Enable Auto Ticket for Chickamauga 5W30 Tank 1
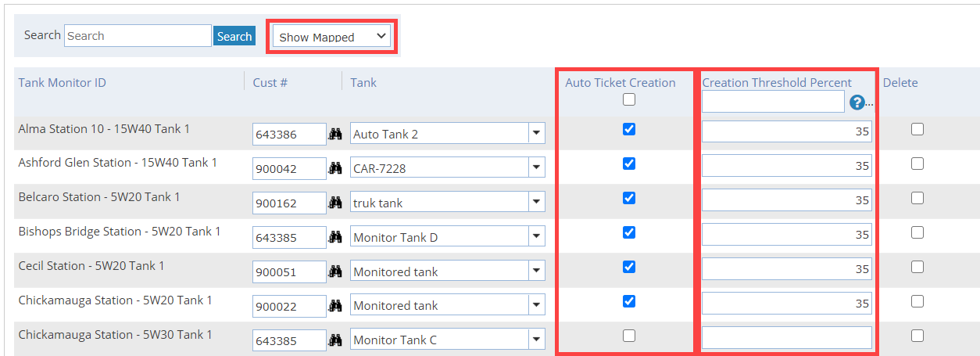980x356 pixels. 629,336
